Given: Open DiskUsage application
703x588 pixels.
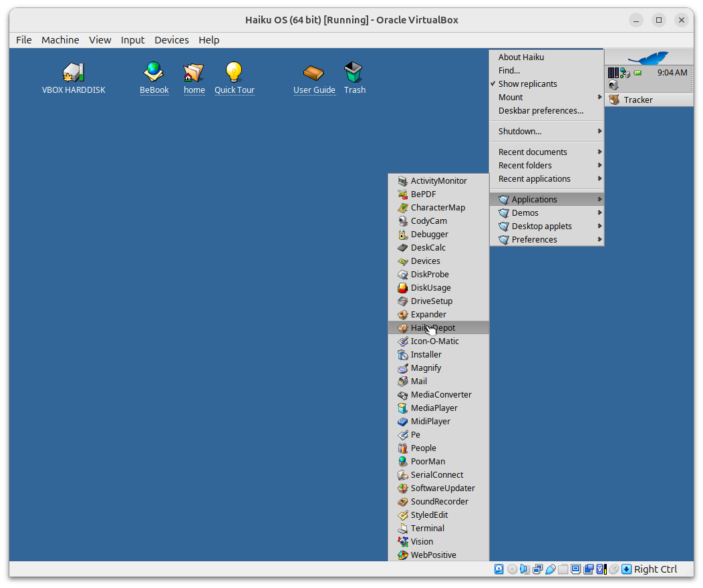Looking at the screenshot, I should (x=438, y=288).
